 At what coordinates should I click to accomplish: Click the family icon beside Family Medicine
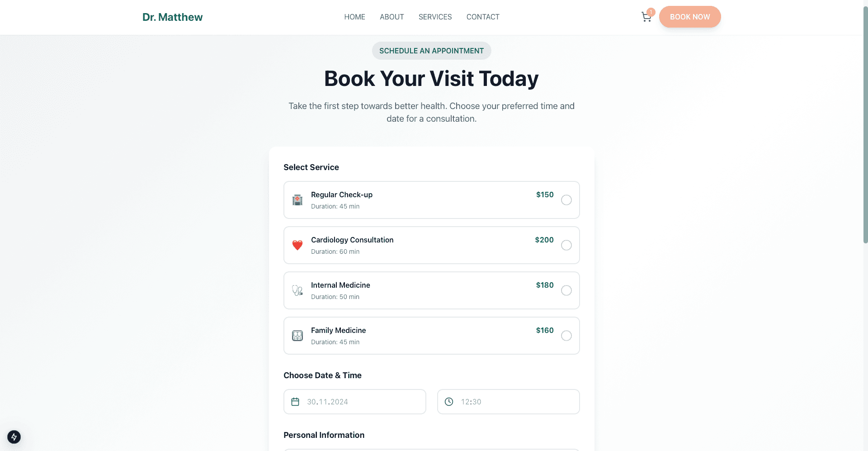tap(297, 336)
